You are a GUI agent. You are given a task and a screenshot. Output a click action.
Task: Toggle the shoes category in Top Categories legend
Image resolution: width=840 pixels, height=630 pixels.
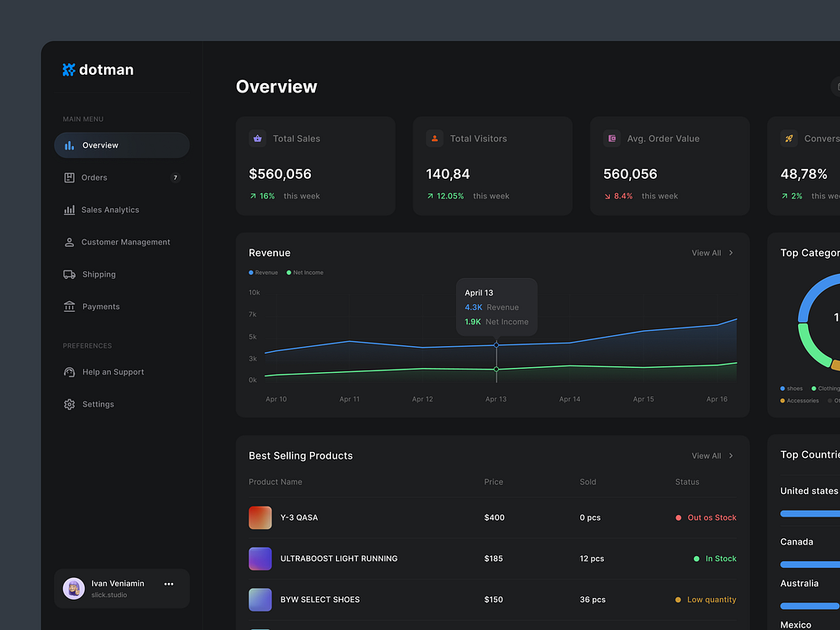790,388
